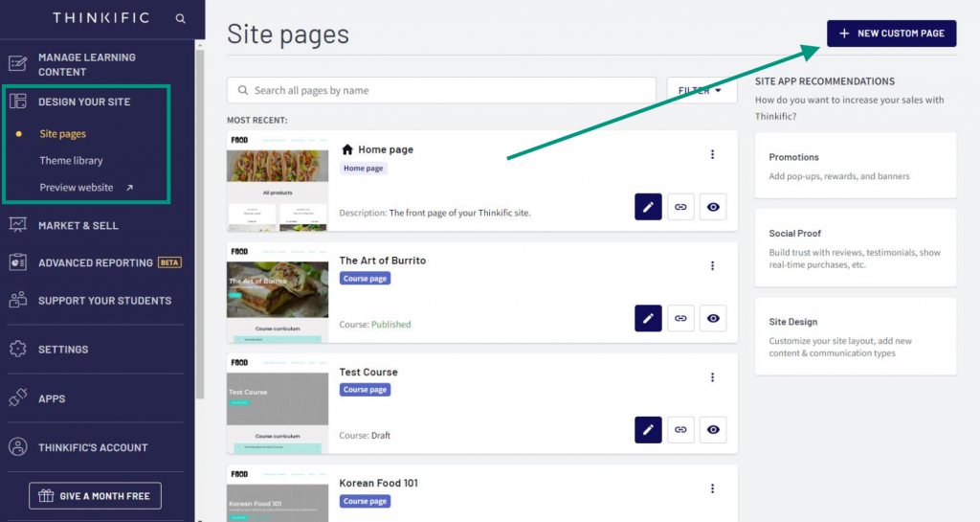Open the Settings gear in the sidebar
The height and width of the screenshot is (522, 980).
[x=18, y=350]
